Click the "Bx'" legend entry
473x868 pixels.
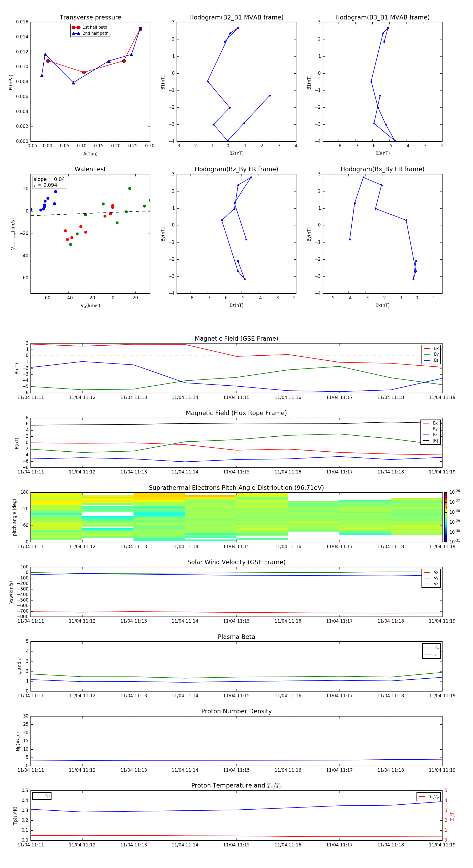pyautogui.click(x=431, y=423)
